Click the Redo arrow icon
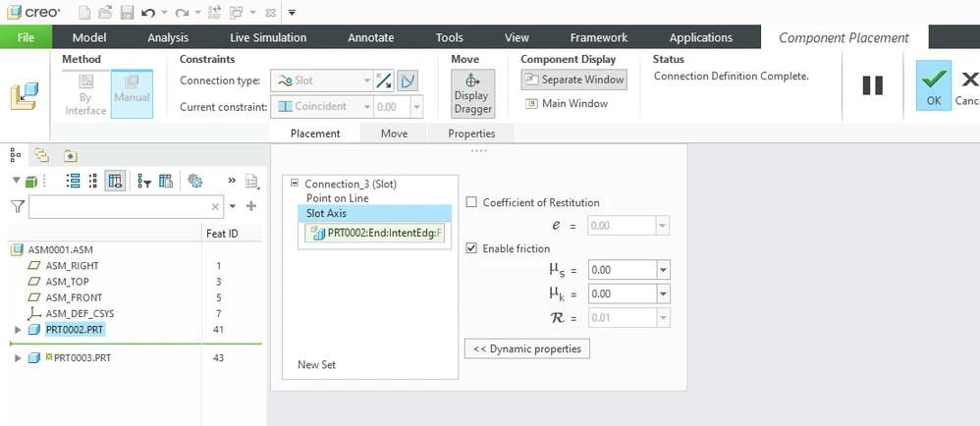 (x=182, y=13)
